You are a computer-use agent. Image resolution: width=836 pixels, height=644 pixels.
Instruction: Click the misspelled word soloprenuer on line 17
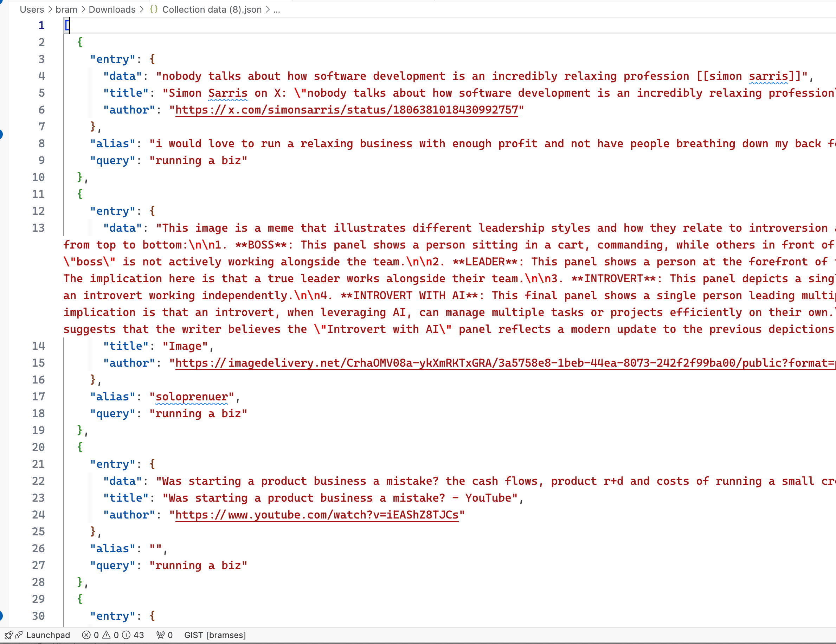pyautogui.click(x=191, y=397)
